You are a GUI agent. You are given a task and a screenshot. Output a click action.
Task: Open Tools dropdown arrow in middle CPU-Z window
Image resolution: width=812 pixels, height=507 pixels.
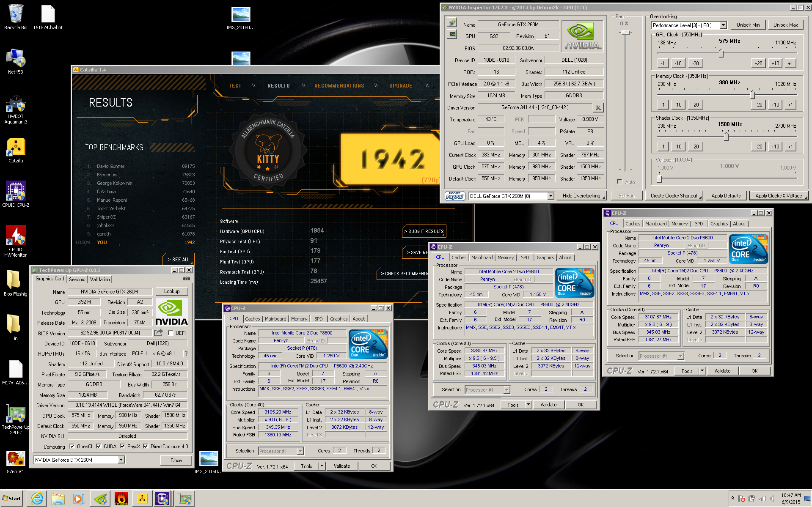pos(528,405)
